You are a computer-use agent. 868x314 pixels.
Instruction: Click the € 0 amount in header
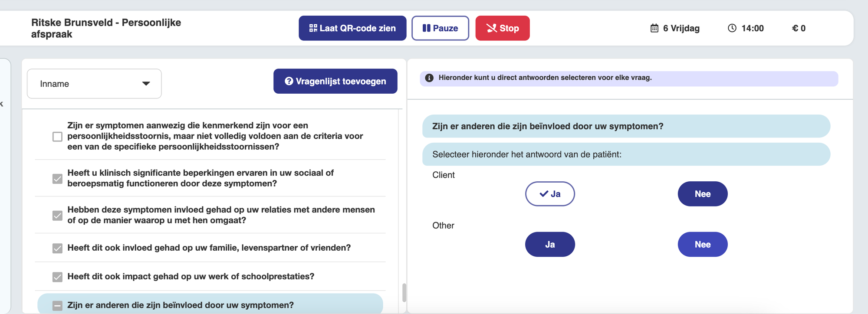tap(799, 28)
